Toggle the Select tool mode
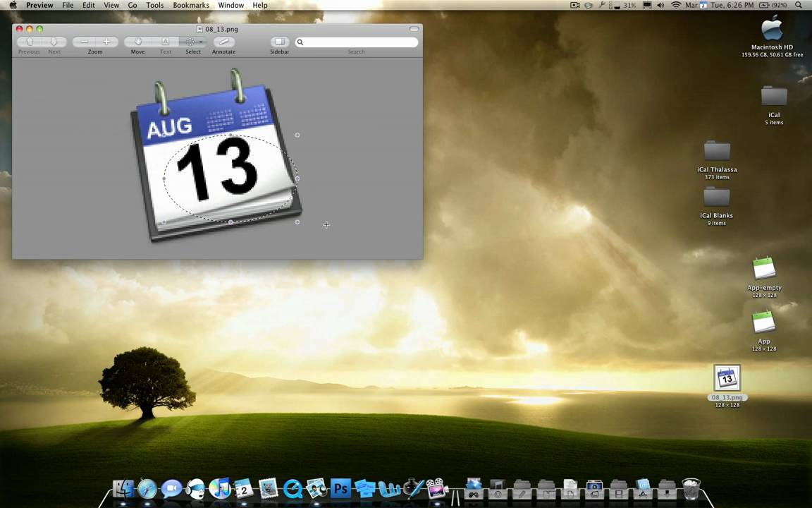812x508 pixels. (x=190, y=42)
